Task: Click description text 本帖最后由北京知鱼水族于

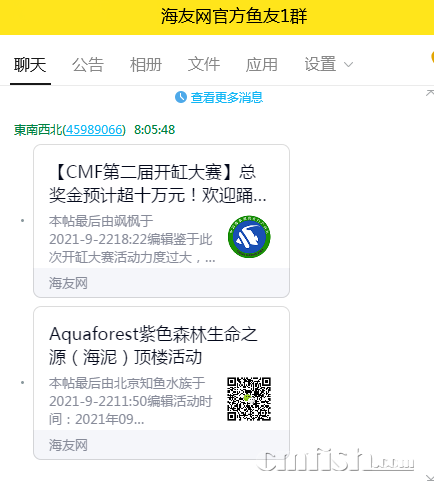Action: coord(127,383)
